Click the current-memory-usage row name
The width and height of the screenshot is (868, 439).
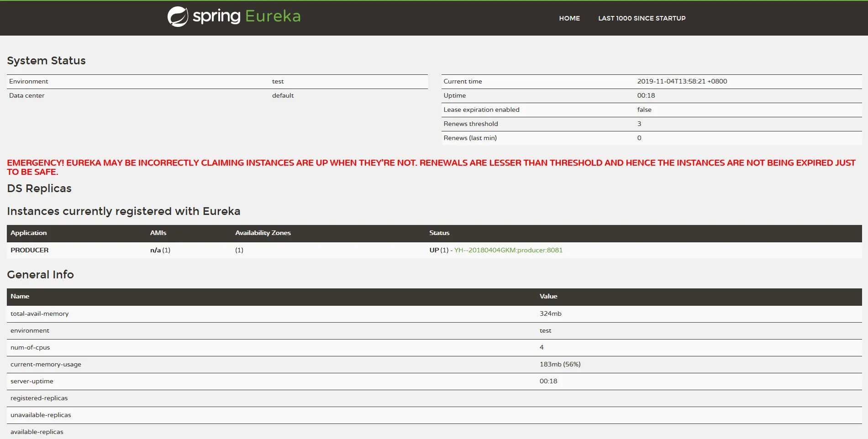(46, 364)
